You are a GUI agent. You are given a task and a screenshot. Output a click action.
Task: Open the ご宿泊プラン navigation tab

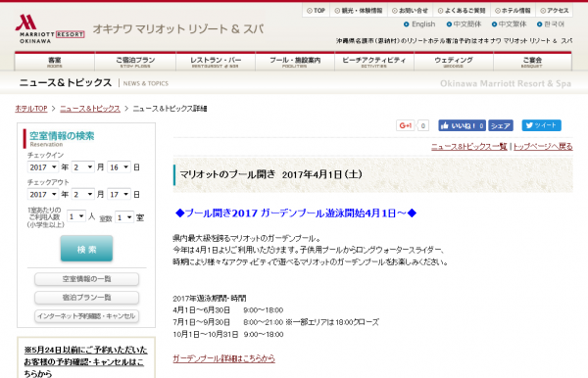coord(135,62)
